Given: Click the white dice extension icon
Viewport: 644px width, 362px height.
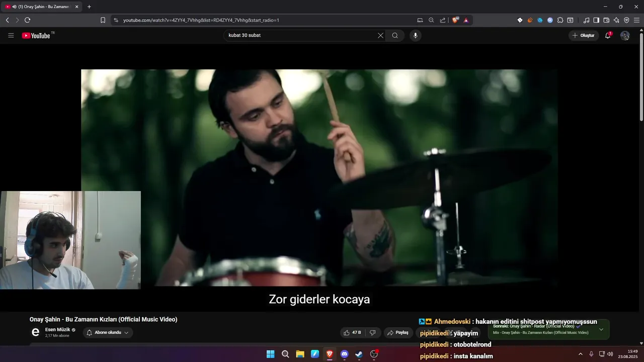Looking at the screenshot, I should (x=520, y=20).
